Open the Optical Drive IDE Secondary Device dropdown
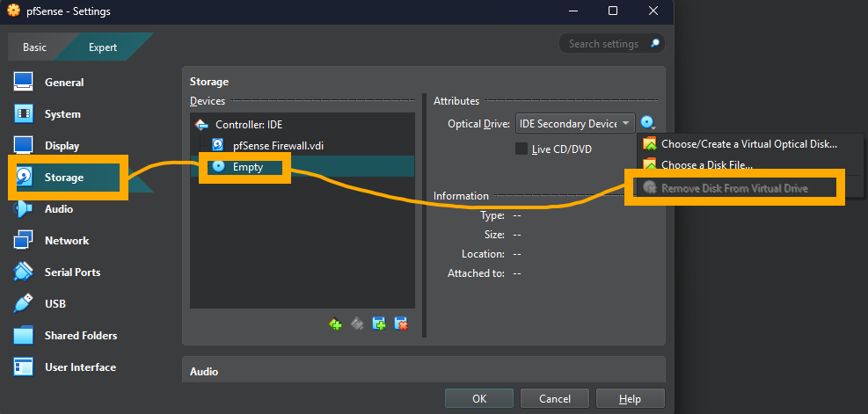This screenshot has height=414, width=868. pos(575,123)
